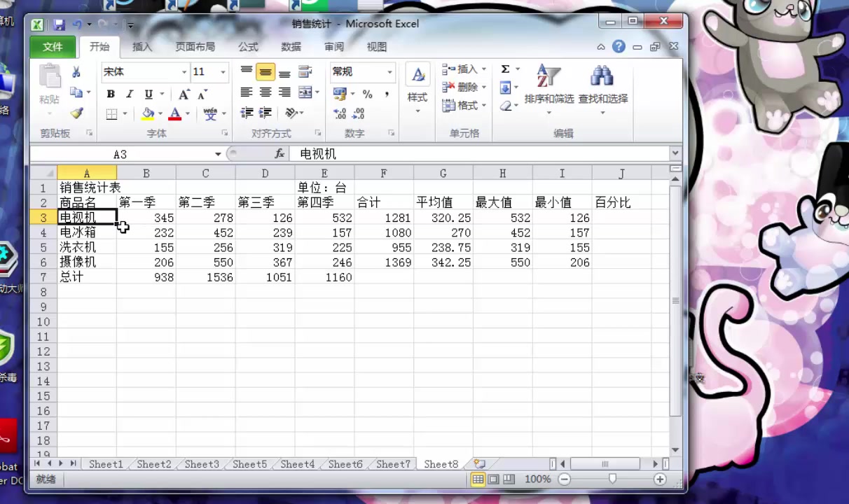
Task: Open the number format dropdown showing 常规
Action: [389, 71]
